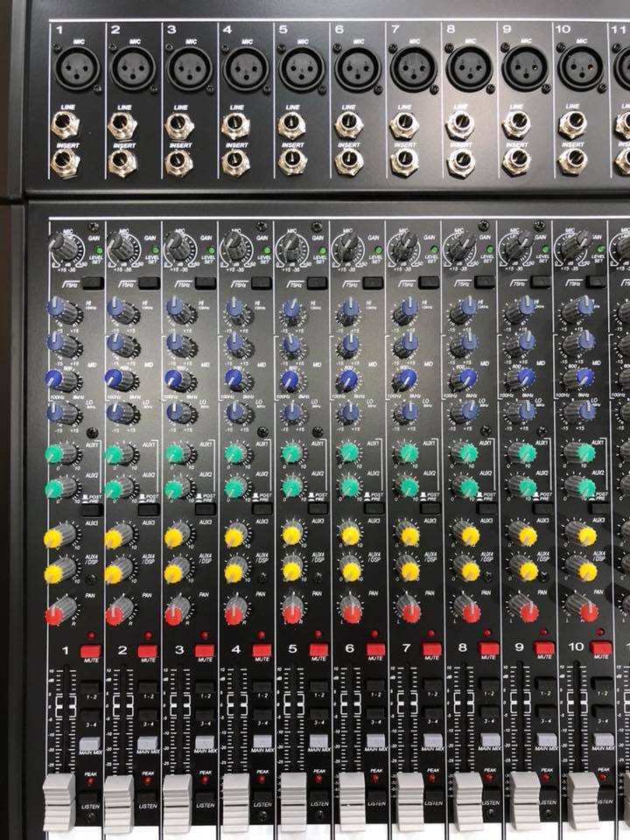Click the channel 7 INSERT jack
Image resolution: width=630 pixels, height=840 pixels.
pos(404,160)
